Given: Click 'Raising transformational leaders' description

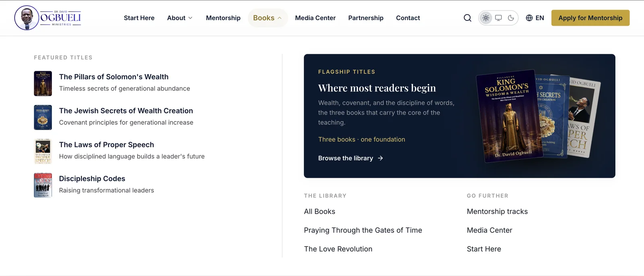Looking at the screenshot, I should click(106, 190).
